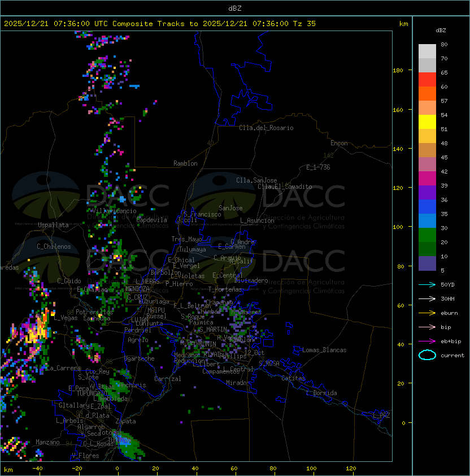This screenshot has height=476, width=470.
Task: Click the E_1-736 map label
Action: click(x=318, y=167)
